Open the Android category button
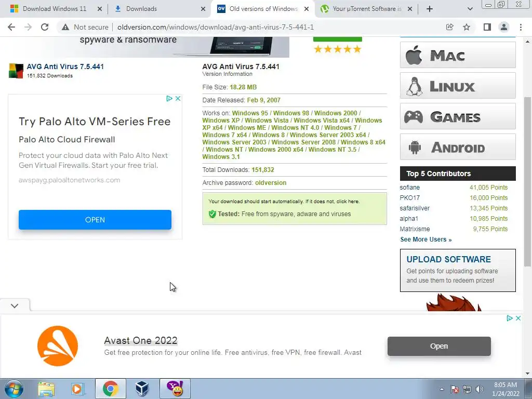Viewport: 532px width, 399px height. coord(458,147)
